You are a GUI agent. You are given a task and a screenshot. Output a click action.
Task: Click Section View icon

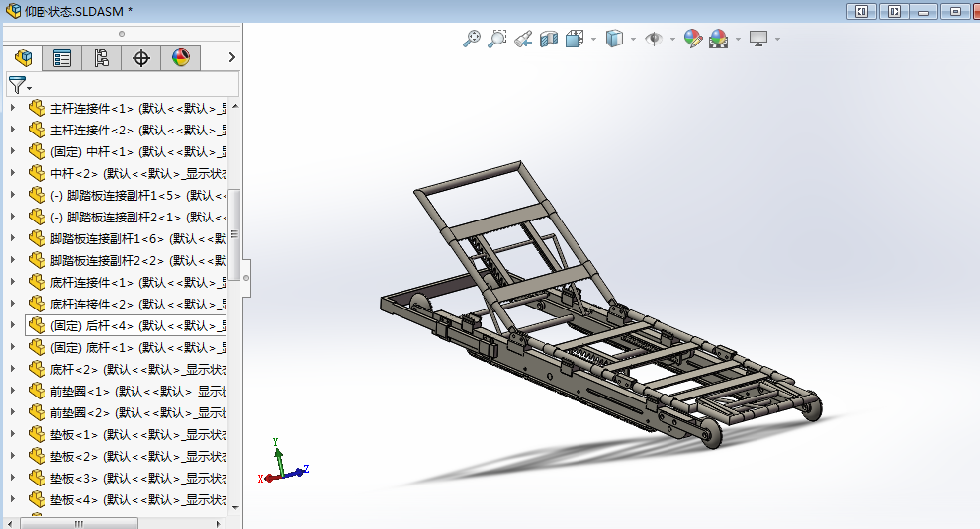pyautogui.click(x=549, y=39)
